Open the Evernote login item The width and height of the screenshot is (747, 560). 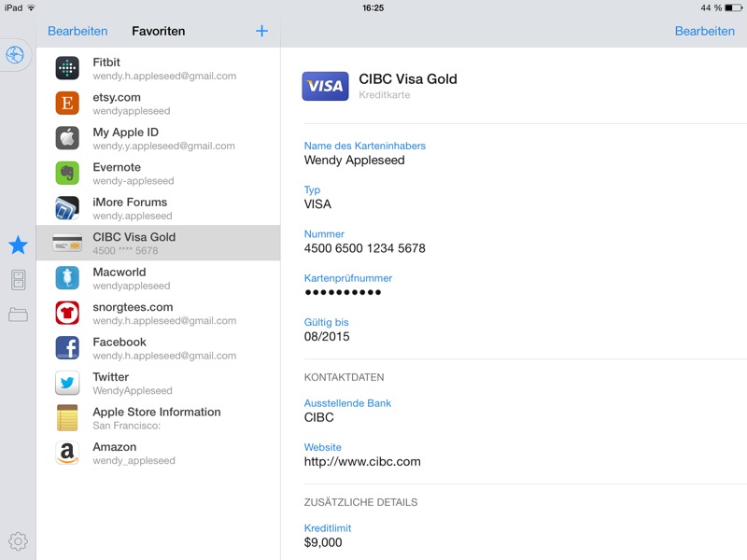point(157,174)
